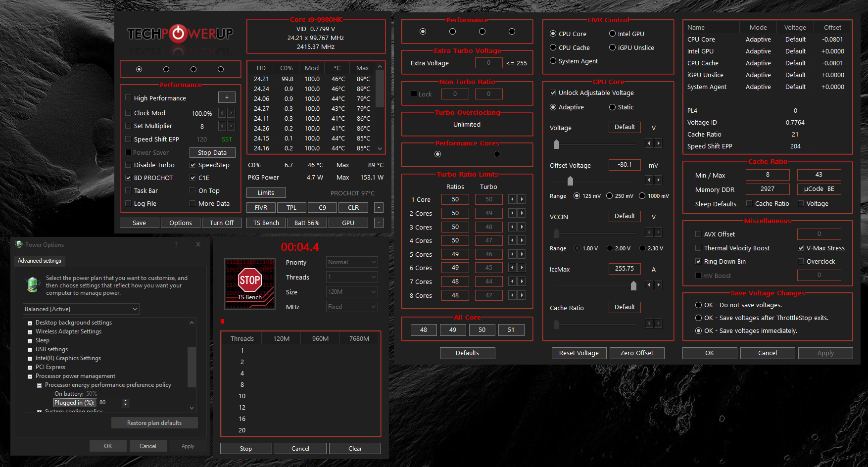This screenshot has width=868, height=467.
Task: Click help question mark in Power Options
Action: tap(176, 244)
